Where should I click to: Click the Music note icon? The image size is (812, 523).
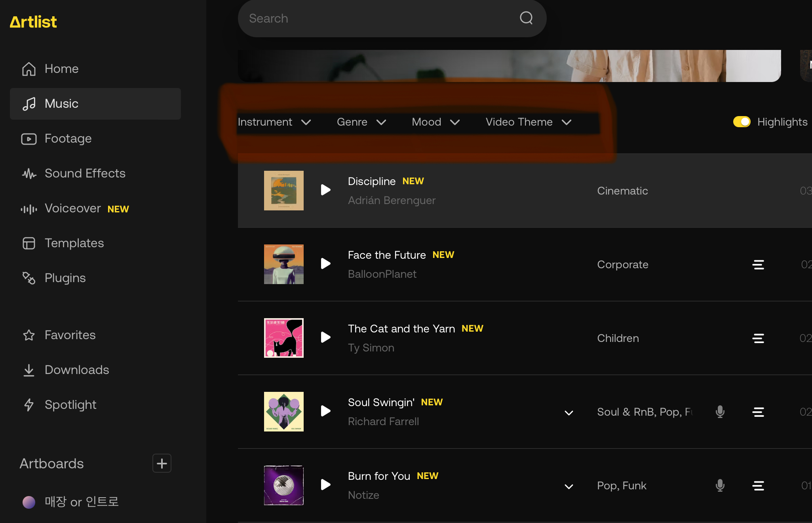coord(29,104)
